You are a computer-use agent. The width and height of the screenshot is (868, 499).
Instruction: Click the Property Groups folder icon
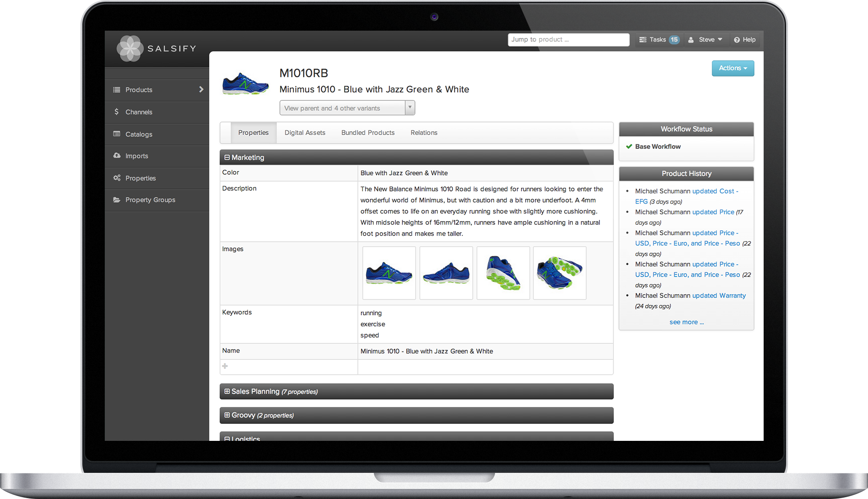coord(117,200)
